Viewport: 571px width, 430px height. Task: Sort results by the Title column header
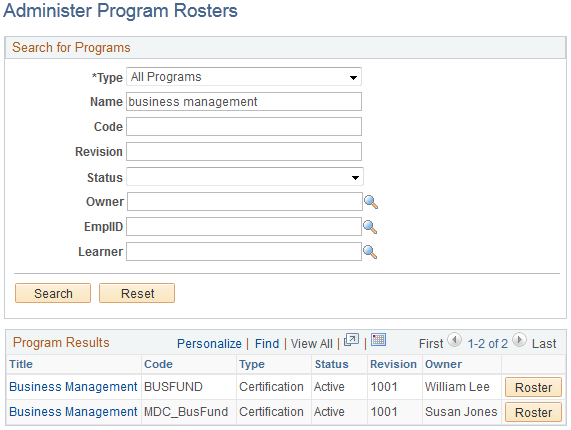(x=21, y=364)
